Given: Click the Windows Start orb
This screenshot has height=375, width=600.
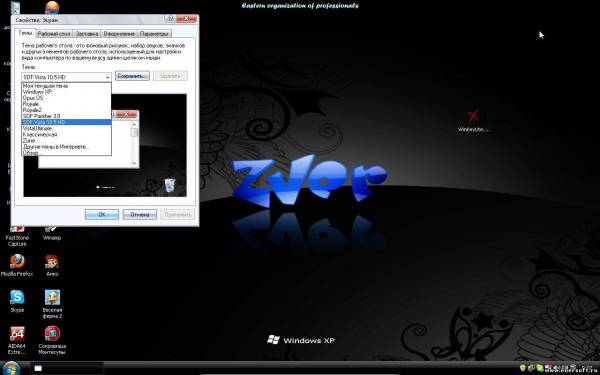Looking at the screenshot, I should [11, 368].
